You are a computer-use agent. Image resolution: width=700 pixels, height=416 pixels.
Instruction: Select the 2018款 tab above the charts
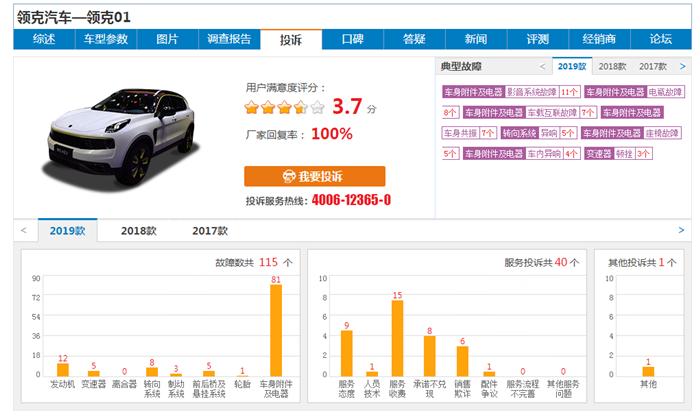coord(139,231)
